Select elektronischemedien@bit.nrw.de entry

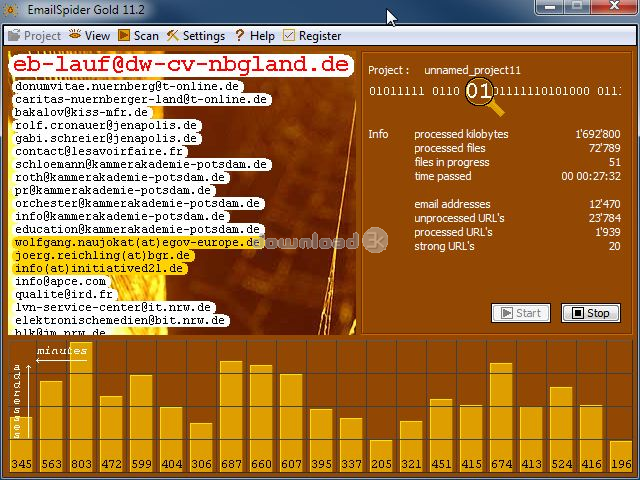(x=120, y=320)
